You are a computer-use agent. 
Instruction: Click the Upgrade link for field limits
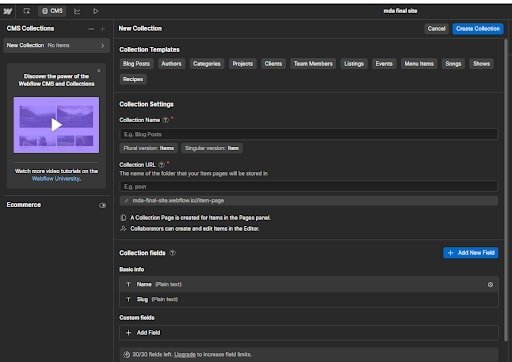(x=185, y=355)
